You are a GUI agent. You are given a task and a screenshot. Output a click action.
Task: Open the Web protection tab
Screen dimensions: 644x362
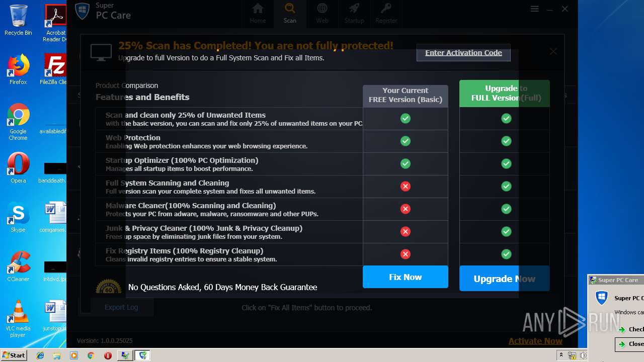322,14
